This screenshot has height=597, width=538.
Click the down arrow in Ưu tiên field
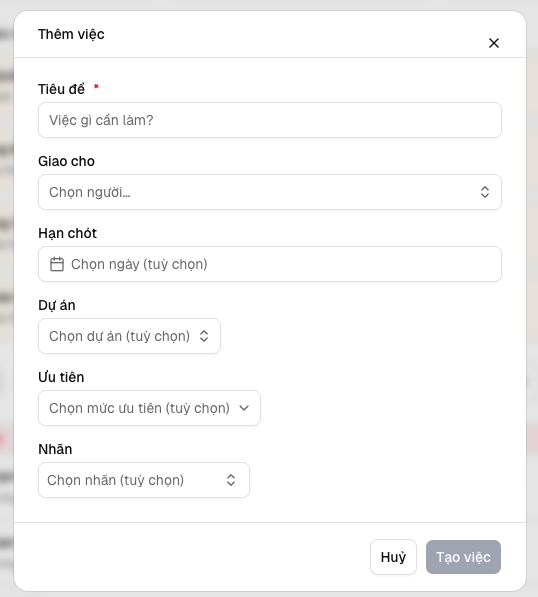[244, 408]
